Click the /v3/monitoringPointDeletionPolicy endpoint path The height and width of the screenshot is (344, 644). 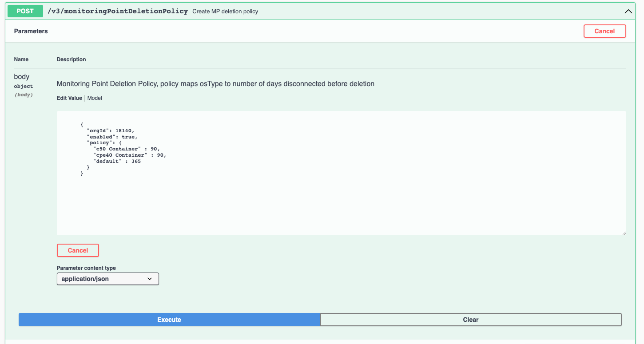coord(118,11)
